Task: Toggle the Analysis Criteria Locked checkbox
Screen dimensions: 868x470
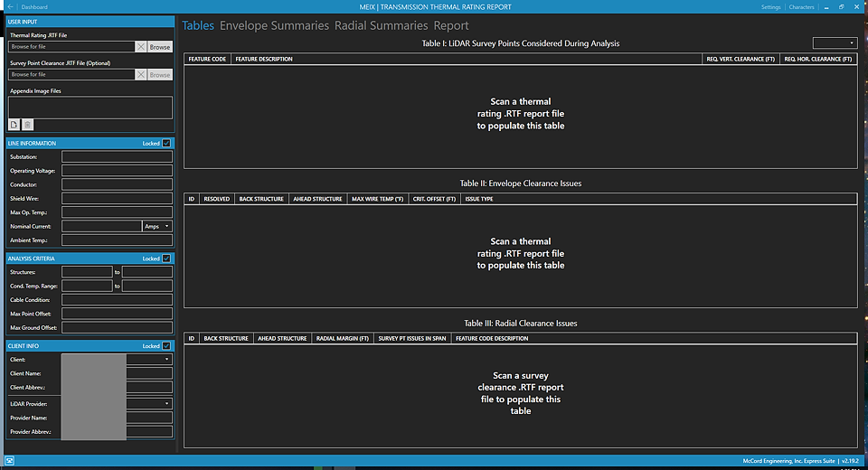Action: point(166,258)
